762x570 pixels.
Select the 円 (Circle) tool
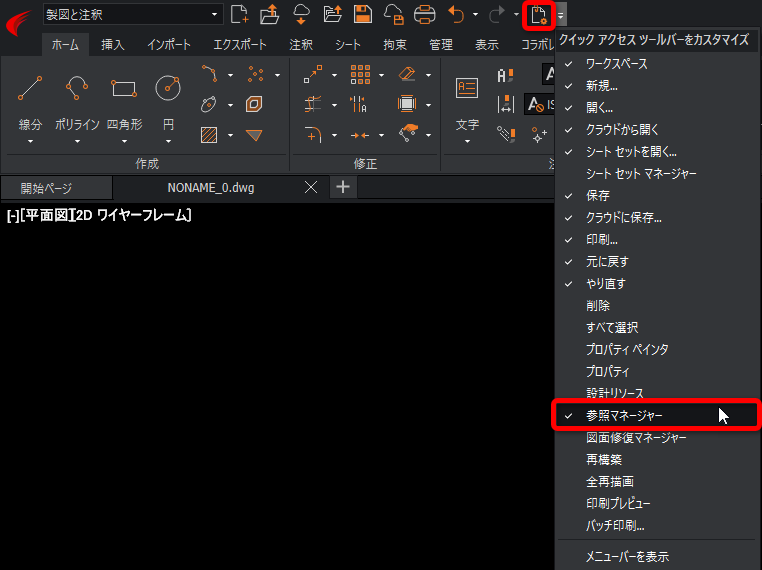point(168,90)
